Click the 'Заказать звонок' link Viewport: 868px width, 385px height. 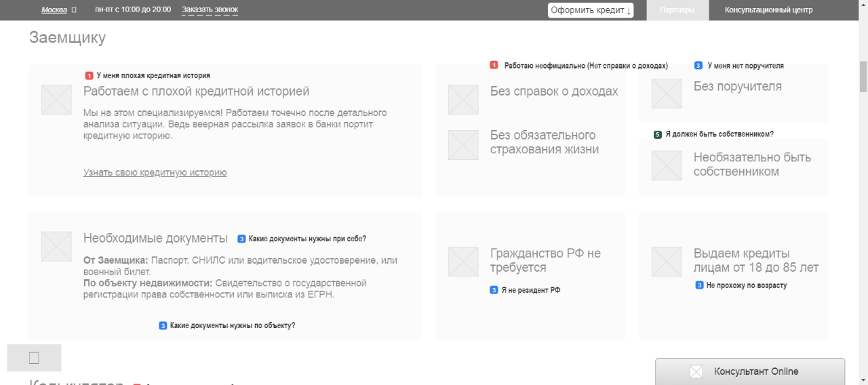pyautogui.click(x=210, y=10)
